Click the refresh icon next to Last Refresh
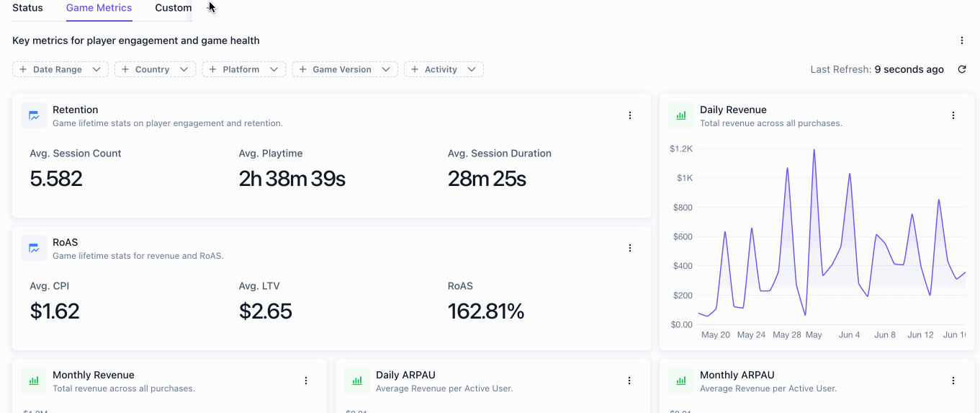 tap(962, 69)
